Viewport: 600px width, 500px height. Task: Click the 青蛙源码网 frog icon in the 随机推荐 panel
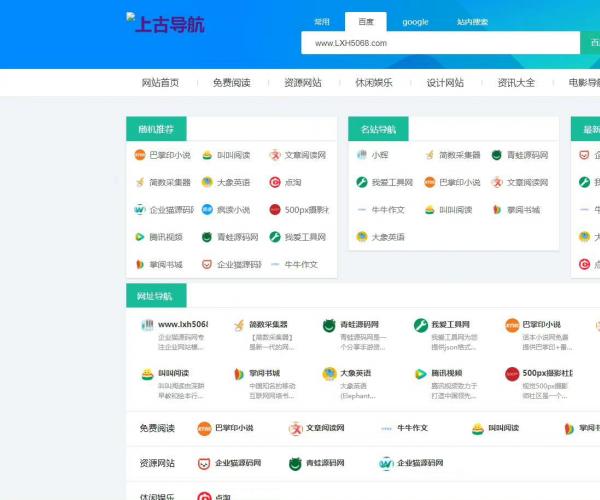pos(207,237)
